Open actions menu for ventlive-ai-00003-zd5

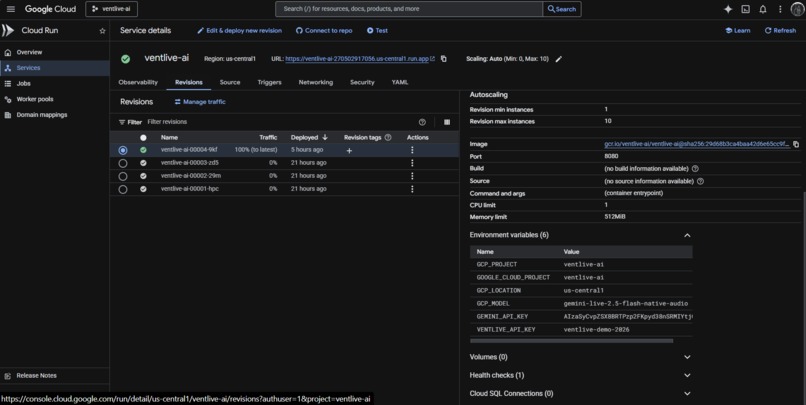pos(412,163)
